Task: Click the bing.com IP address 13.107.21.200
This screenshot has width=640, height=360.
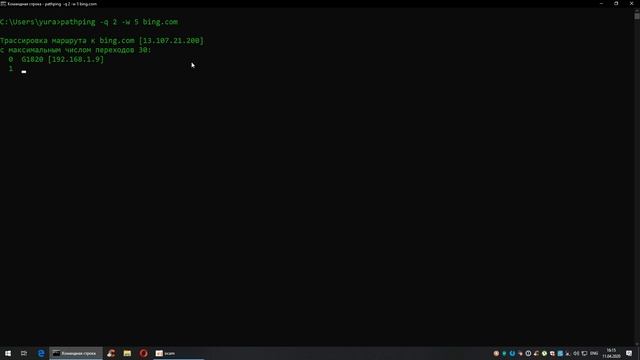Action: [x=171, y=40]
